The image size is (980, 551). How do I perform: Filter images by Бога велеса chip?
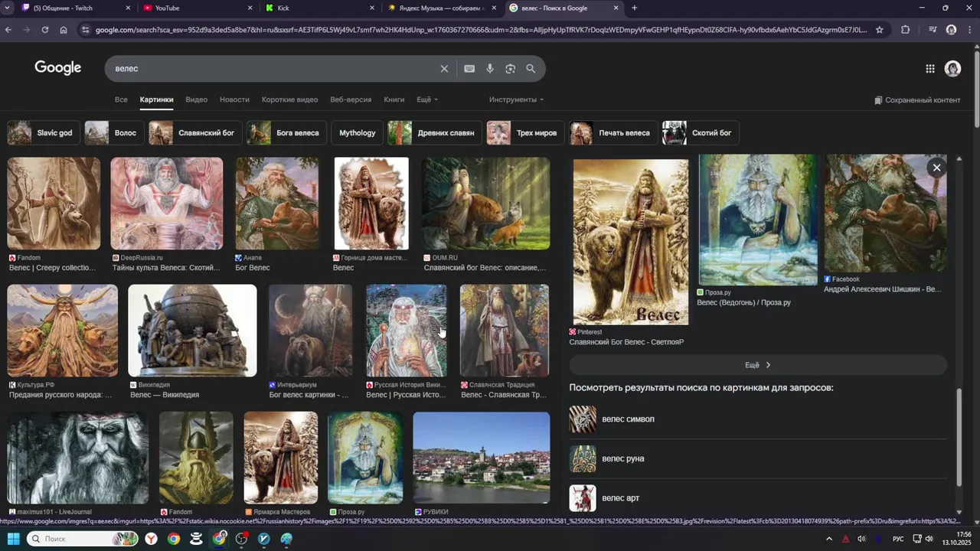(x=286, y=132)
